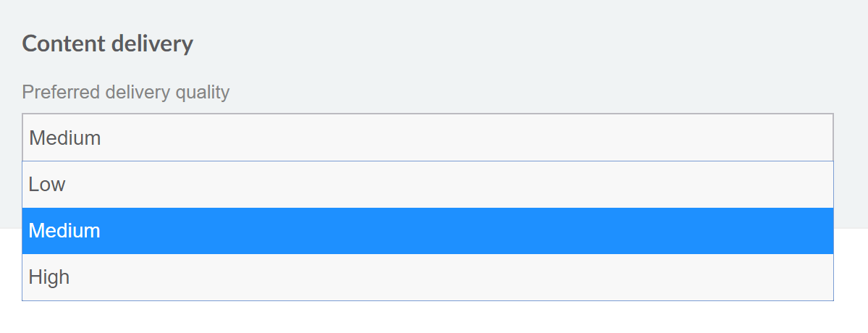This screenshot has width=868, height=333.
Task: Click the Content delivery heading
Action: click(x=108, y=44)
